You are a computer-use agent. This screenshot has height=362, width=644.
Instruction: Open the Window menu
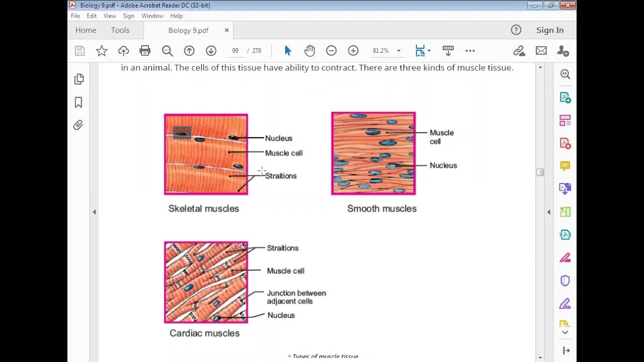(152, 16)
